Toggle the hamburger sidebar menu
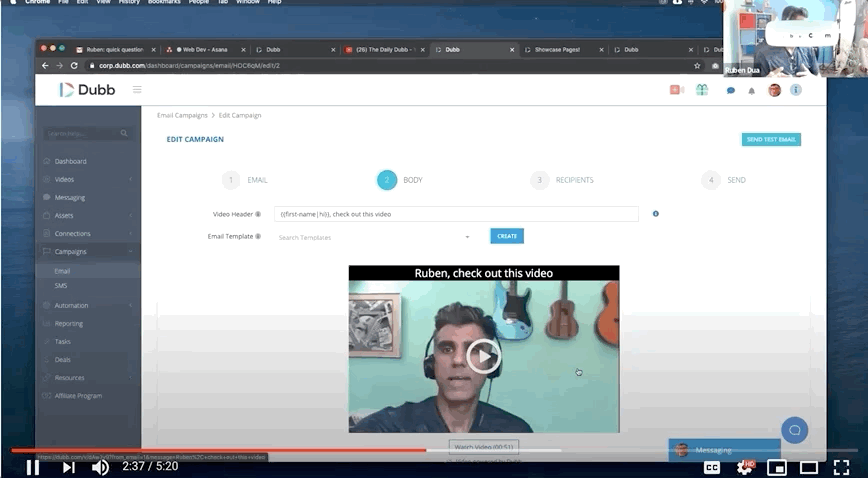 point(137,89)
